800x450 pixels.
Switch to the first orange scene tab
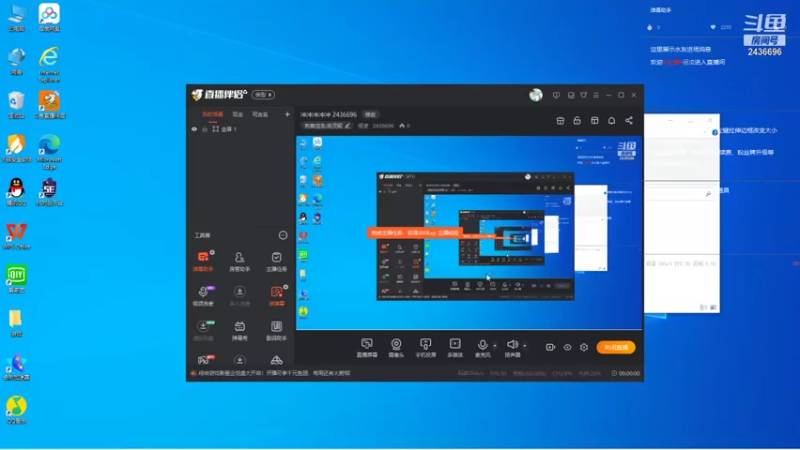(213, 114)
